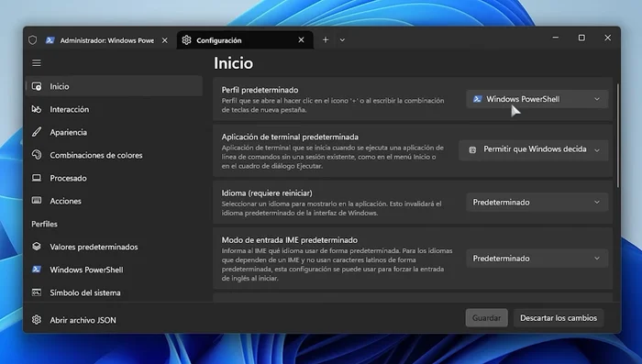
Task: Open Valores predeterminados profile settings
Action: click(x=115, y=247)
